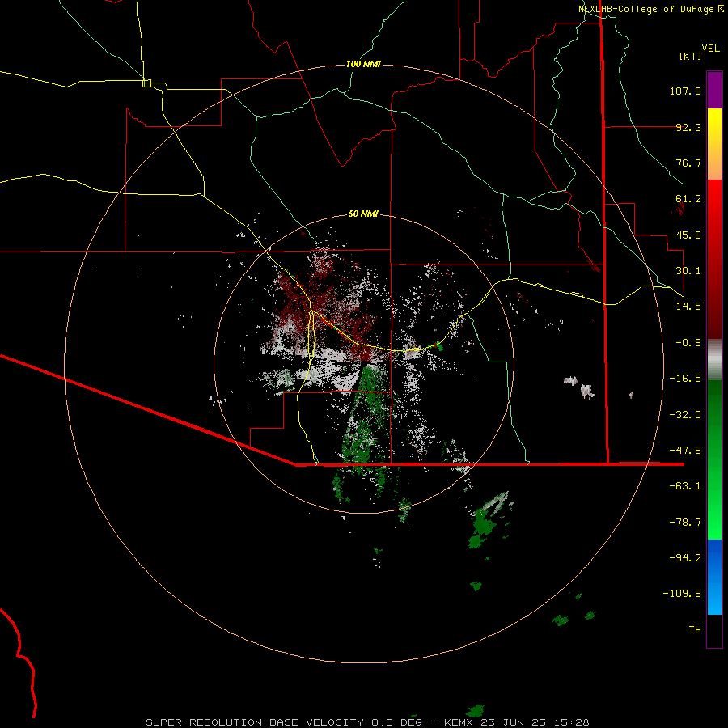
Task: Click the green segment of the color bar
Action: [714, 459]
